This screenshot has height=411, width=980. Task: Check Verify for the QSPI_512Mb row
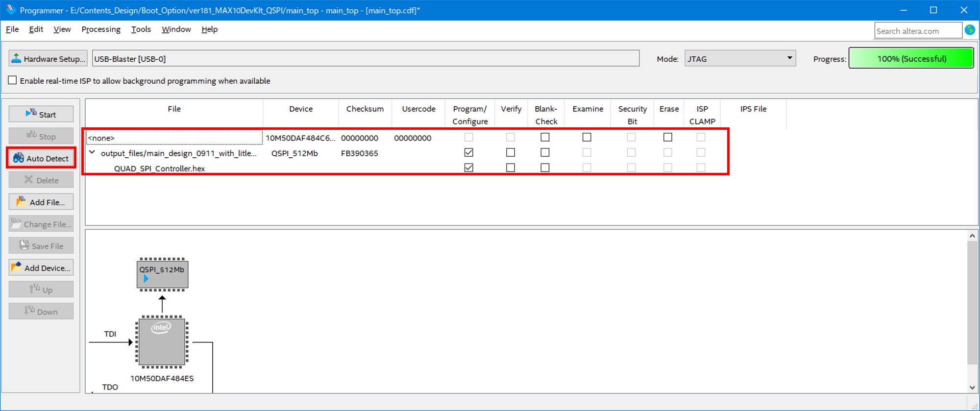(x=511, y=152)
